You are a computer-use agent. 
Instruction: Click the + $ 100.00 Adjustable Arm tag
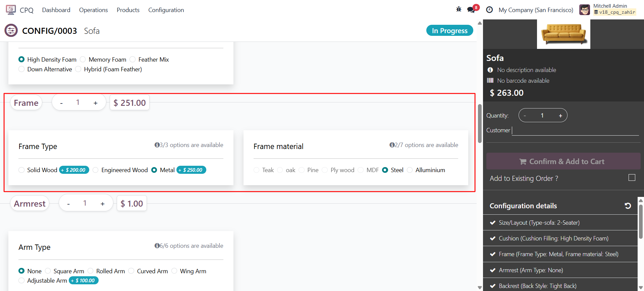click(84, 280)
